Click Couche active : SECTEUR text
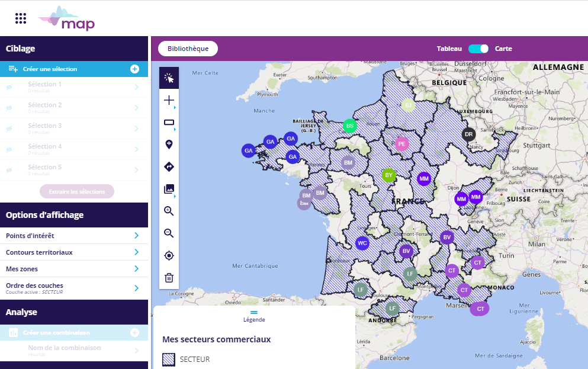This screenshot has width=588, height=369. coord(34,292)
